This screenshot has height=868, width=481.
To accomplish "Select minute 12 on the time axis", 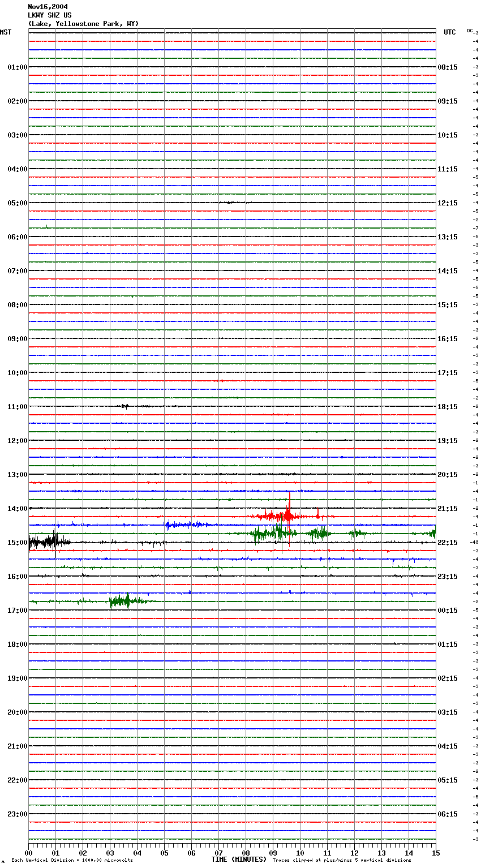I will click(354, 853).
